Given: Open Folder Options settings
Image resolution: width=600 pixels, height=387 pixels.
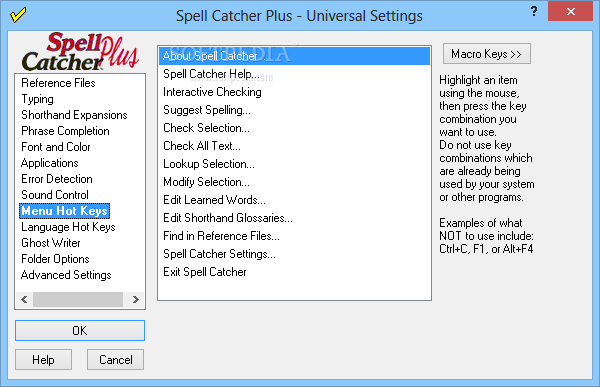Looking at the screenshot, I should pyautogui.click(x=55, y=259).
